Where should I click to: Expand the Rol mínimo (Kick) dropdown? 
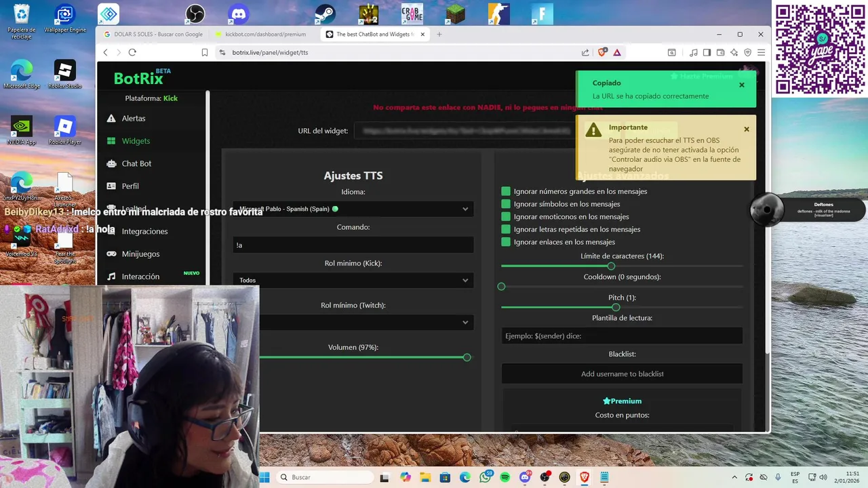click(x=353, y=280)
